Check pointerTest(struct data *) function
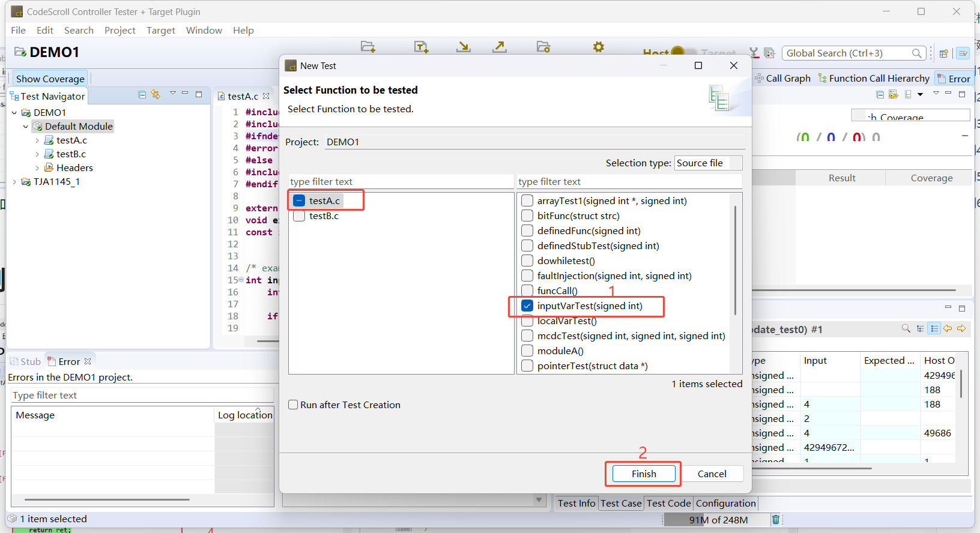 527,366
